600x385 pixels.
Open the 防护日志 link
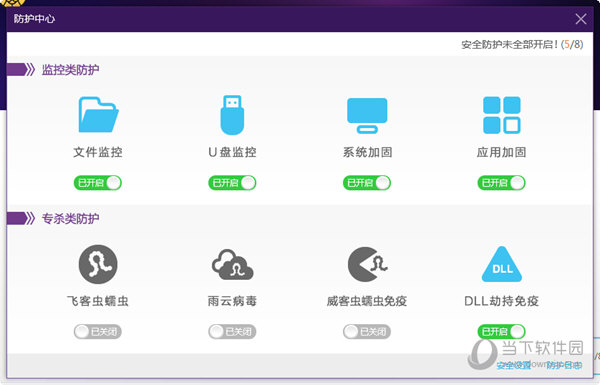[564, 365]
